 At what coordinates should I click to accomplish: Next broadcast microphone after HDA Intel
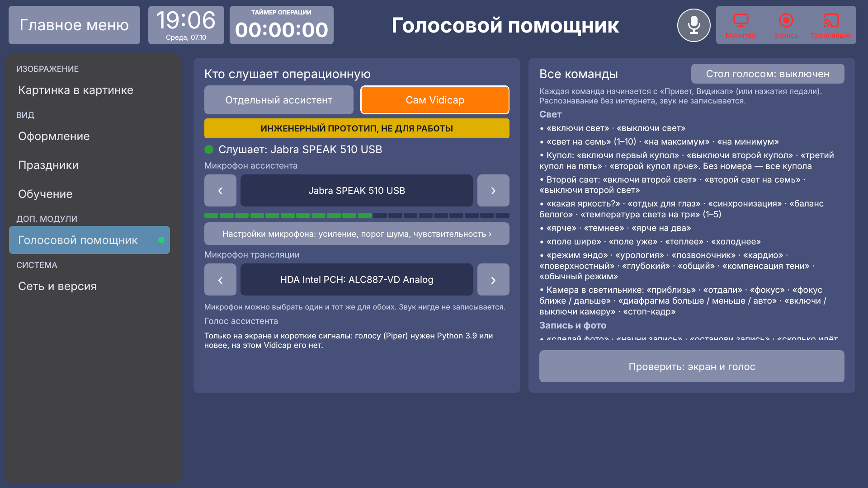493,280
